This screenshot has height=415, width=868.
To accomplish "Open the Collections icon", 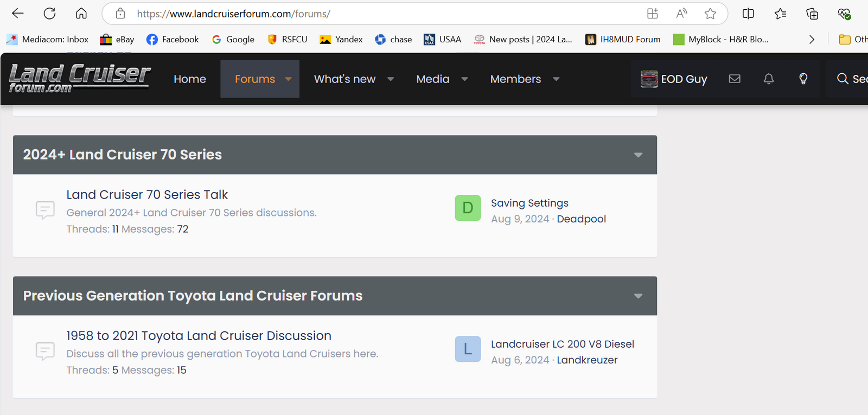I will pos(812,14).
